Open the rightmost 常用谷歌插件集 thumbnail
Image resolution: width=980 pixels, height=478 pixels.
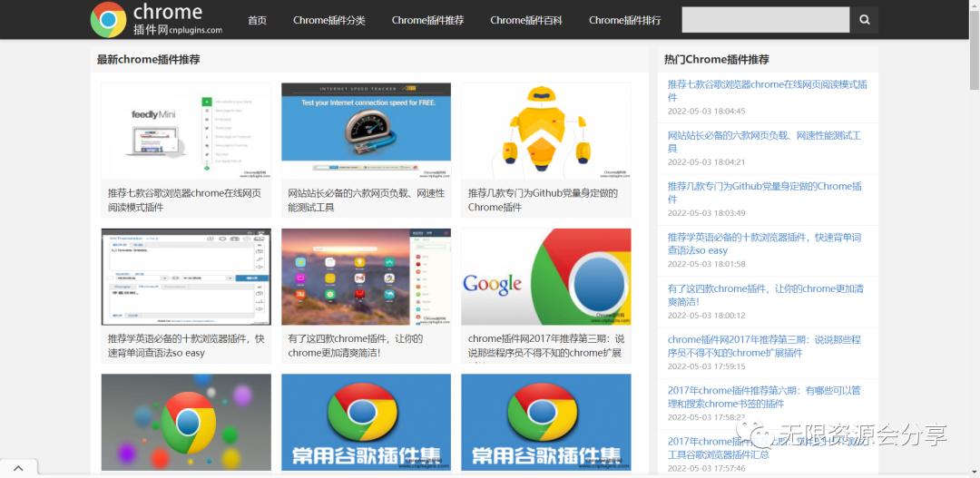pyautogui.click(x=546, y=423)
